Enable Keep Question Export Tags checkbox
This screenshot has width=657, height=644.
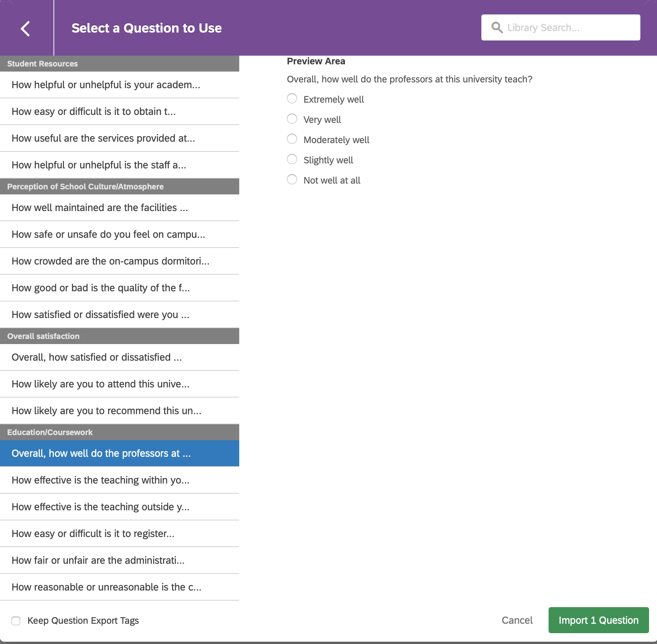[x=16, y=621]
